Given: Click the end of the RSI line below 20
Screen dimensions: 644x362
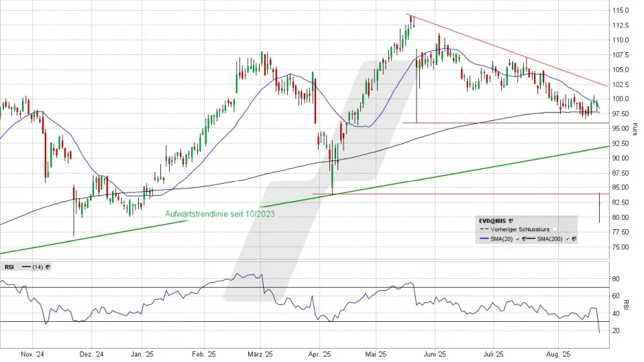Looking at the screenshot, I should 599,332.
